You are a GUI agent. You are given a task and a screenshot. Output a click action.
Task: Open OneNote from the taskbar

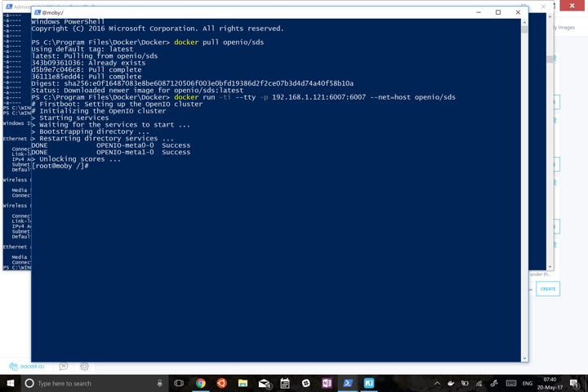coord(327,383)
